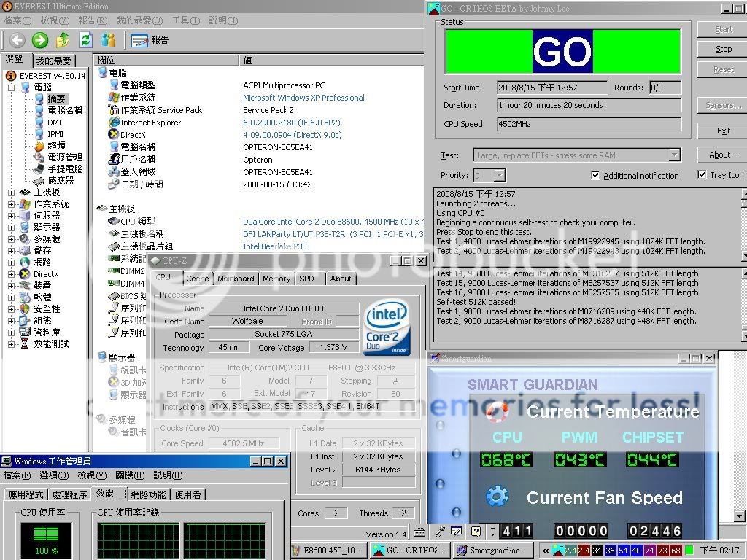Image resolution: width=747 pixels, height=560 pixels.
Task: Click the Smart Guardian temperature lifebuoy icon
Action: (x=497, y=412)
